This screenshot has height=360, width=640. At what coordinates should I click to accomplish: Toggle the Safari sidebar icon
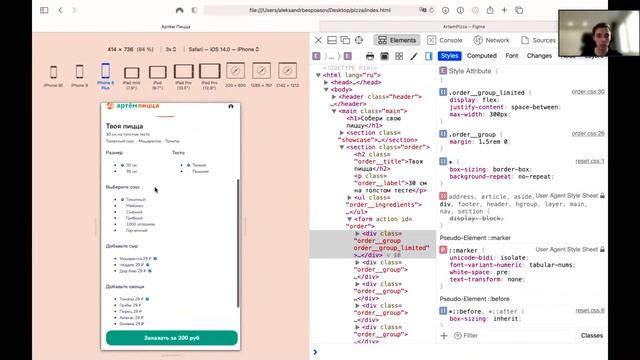(44, 10)
